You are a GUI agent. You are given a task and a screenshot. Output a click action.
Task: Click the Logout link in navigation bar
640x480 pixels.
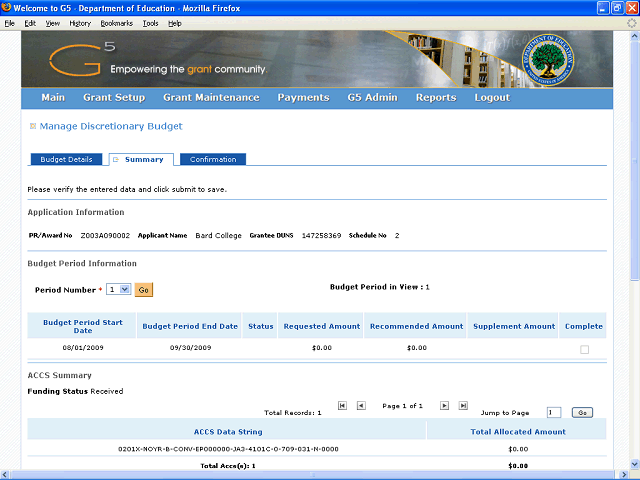click(492, 98)
